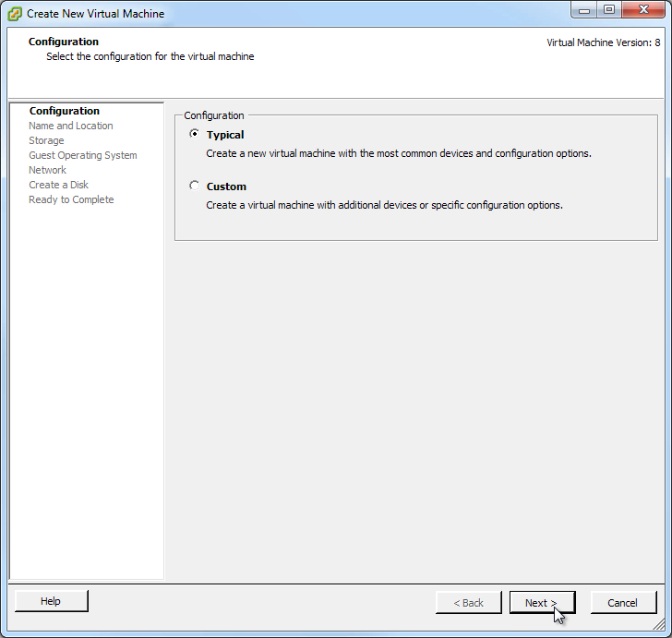Viewport: 672px width, 638px height.
Task: Click the Next button
Action: tap(542, 602)
